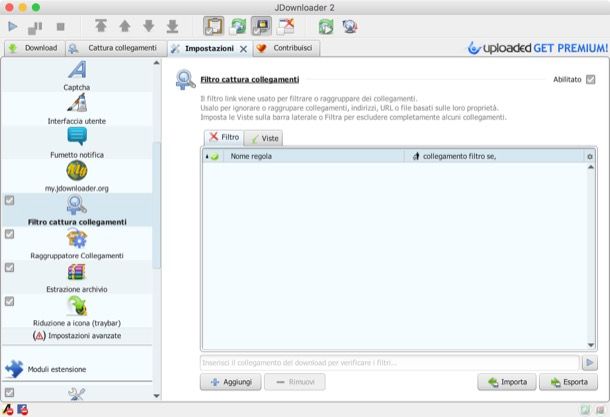Click the reconnect globe toolbar icon
Viewport: 610px width, 417px height.
(350, 26)
